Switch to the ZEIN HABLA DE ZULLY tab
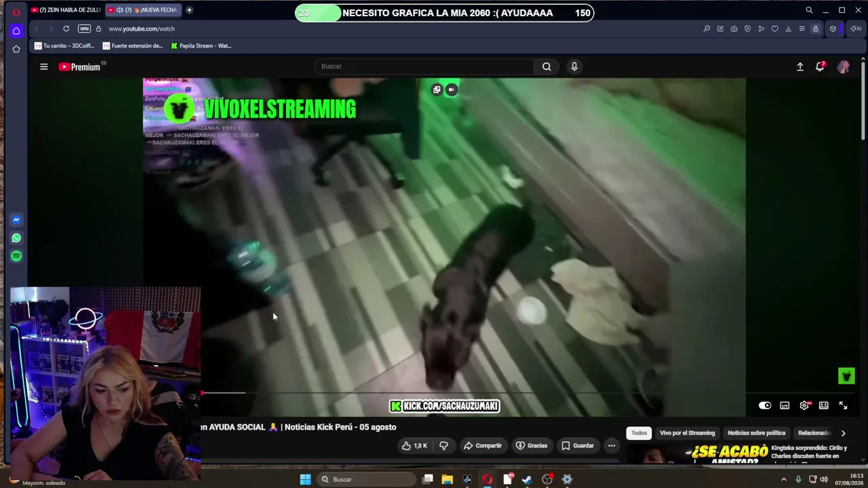The height and width of the screenshot is (488, 868). point(66,10)
